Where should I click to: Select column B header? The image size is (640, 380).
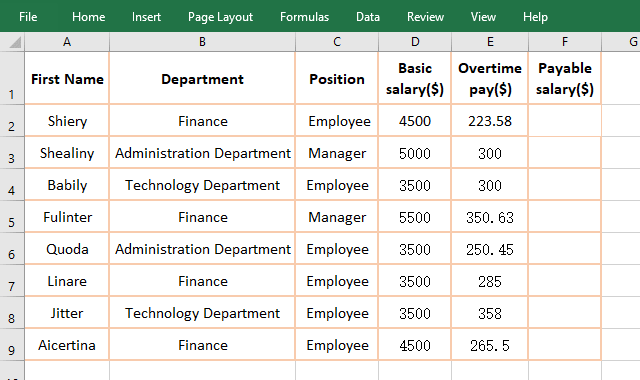[x=202, y=42]
